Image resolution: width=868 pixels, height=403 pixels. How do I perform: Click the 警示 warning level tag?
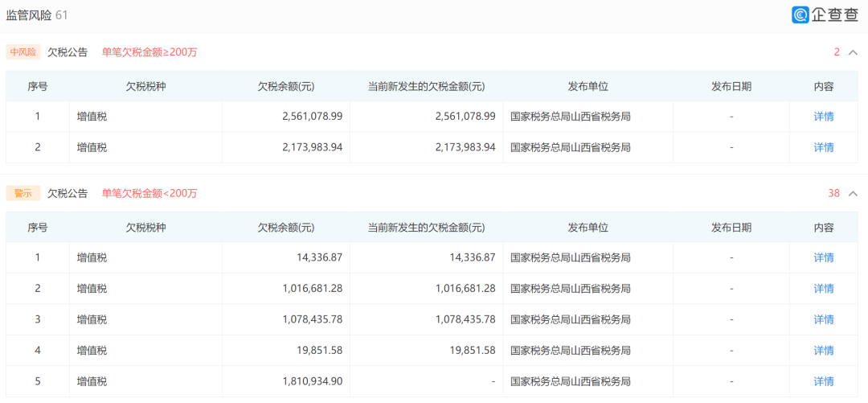(23, 194)
